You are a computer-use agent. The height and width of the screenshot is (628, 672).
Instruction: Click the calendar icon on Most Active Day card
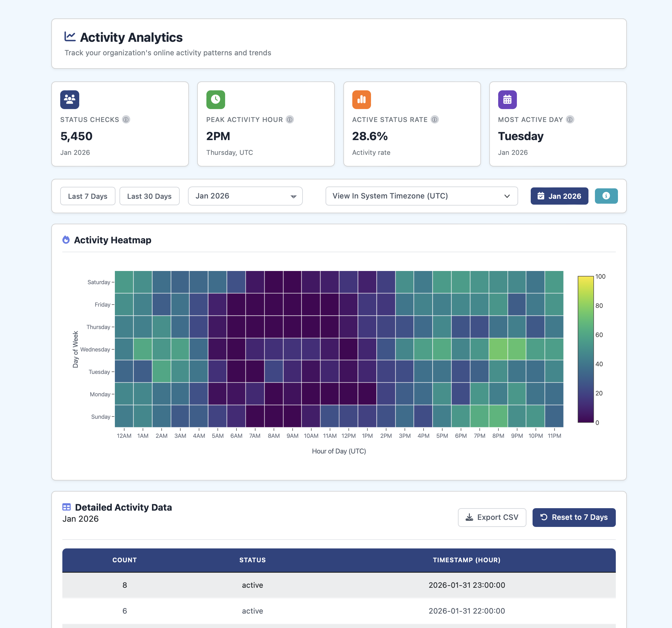(x=507, y=100)
